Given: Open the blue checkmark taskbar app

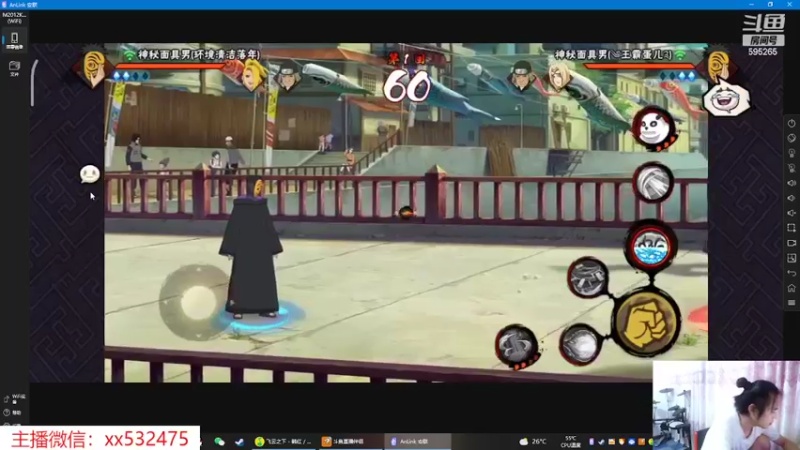Looking at the screenshot, I should (239, 441).
